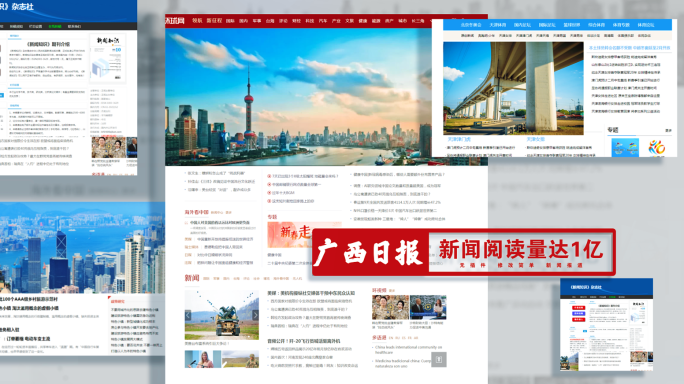
Task: Open headline about 100个AAA级乡村旅游示范村
Action: point(29,299)
